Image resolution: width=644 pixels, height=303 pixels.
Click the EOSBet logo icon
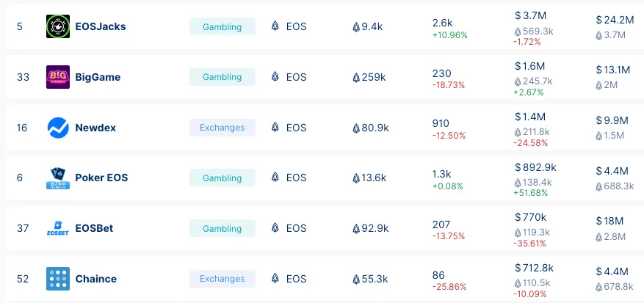point(57,228)
